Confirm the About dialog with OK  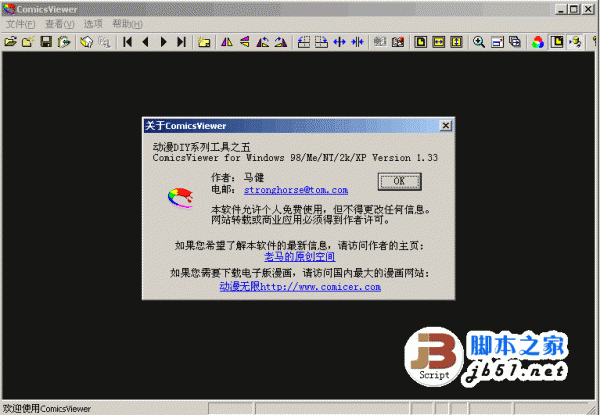click(399, 181)
